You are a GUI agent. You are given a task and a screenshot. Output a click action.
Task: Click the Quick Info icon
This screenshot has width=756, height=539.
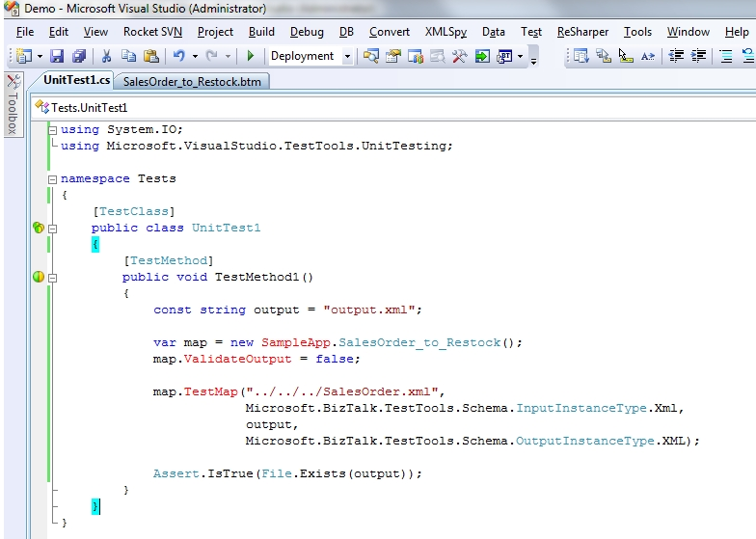[625, 56]
